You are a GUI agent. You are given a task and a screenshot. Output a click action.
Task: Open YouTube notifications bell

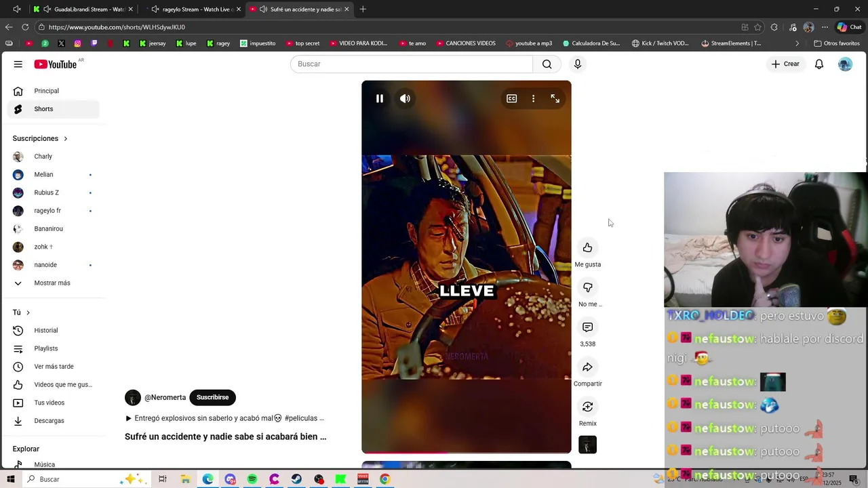click(x=819, y=64)
